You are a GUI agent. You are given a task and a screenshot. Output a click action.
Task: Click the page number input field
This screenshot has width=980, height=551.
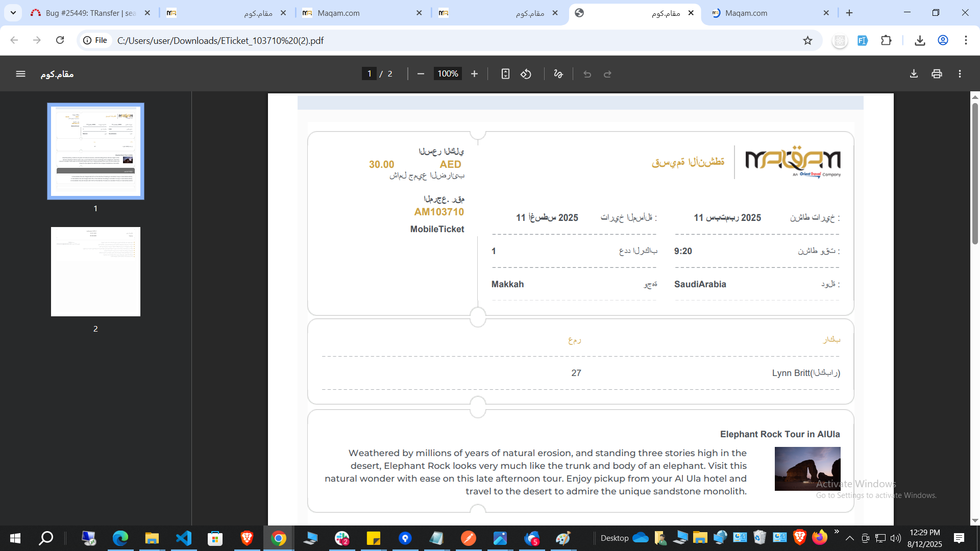point(369,74)
